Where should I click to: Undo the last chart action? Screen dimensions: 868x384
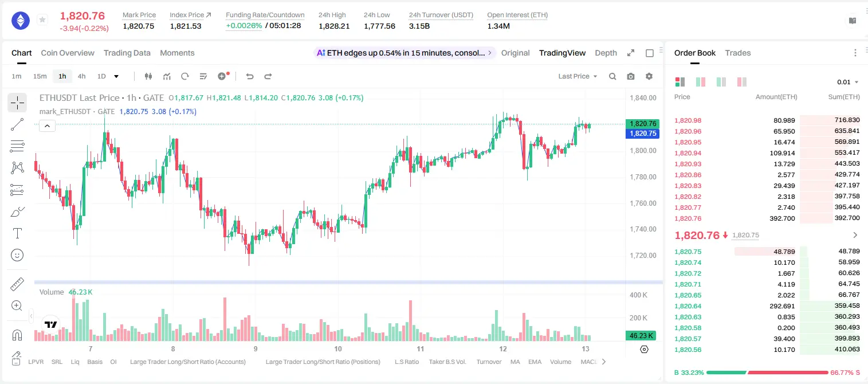tap(249, 76)
